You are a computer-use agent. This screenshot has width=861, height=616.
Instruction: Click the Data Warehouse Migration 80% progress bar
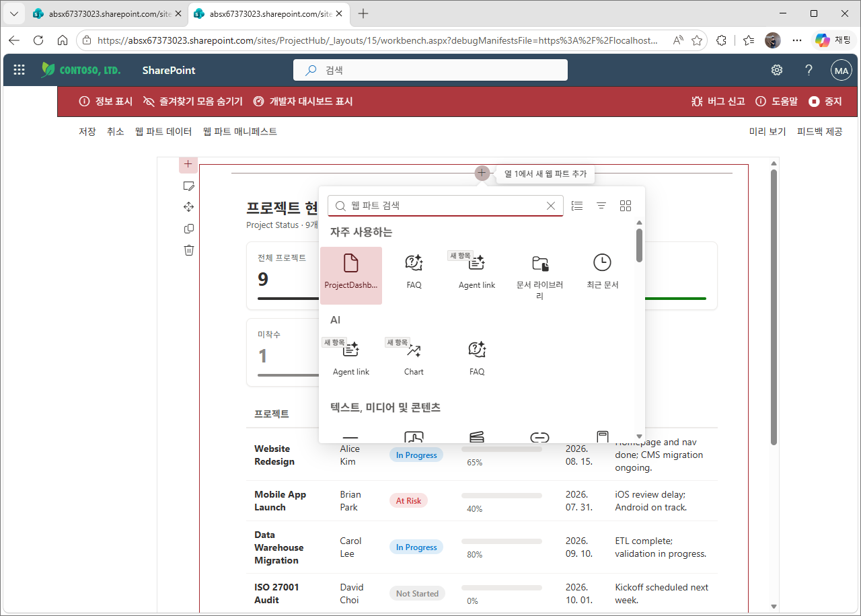[x=502, y=541]
